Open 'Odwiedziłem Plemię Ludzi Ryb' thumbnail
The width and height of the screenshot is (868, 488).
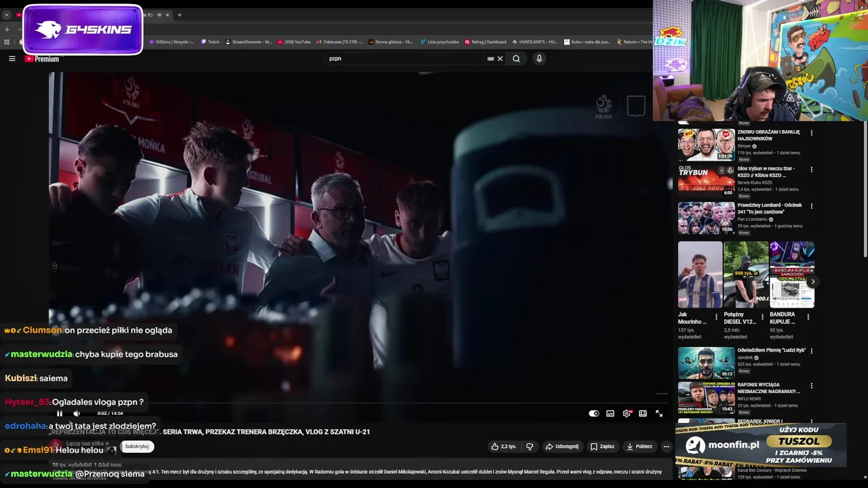click(705, 363)
